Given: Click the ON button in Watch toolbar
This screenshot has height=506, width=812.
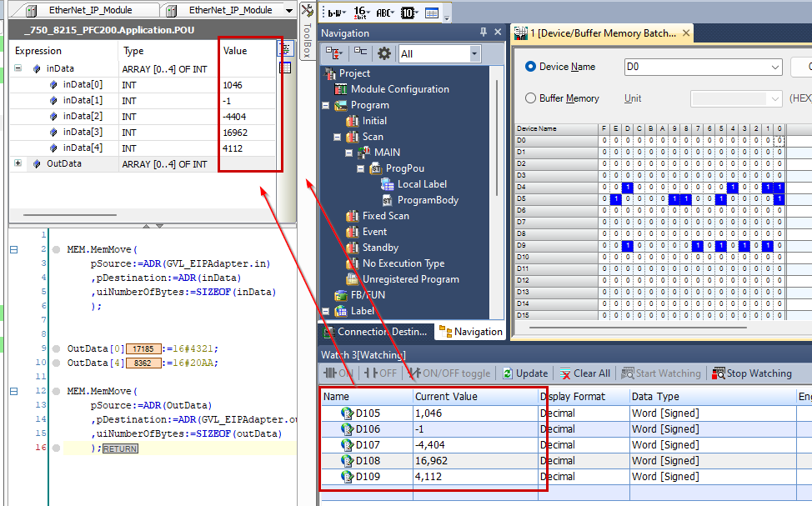Looking at the screenshot, I should pos(338,373).
